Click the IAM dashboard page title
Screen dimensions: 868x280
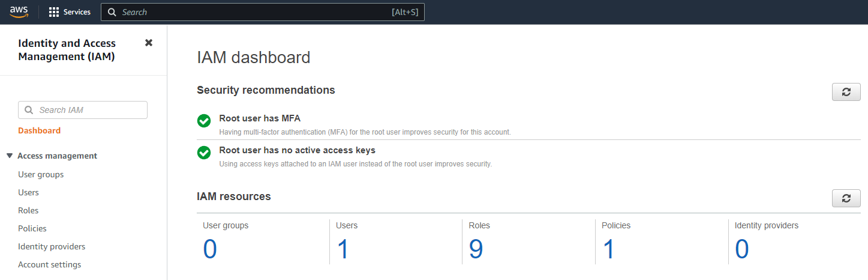[254, 57]
